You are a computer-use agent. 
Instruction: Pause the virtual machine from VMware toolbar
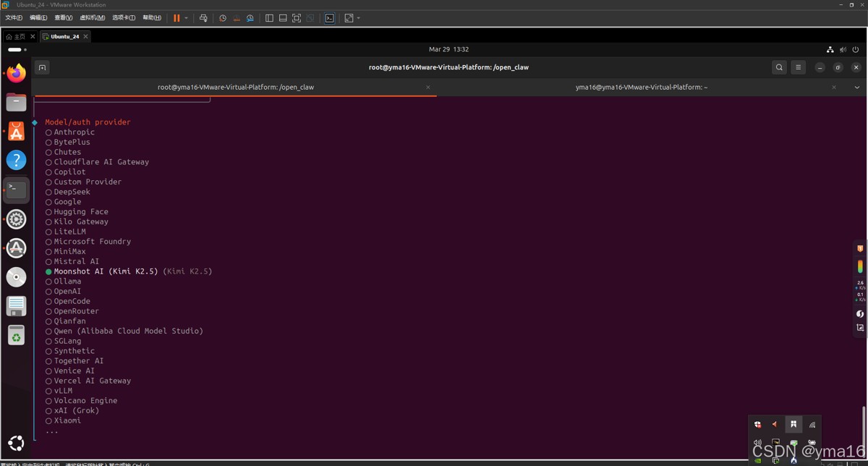click(x=176, y=18)
